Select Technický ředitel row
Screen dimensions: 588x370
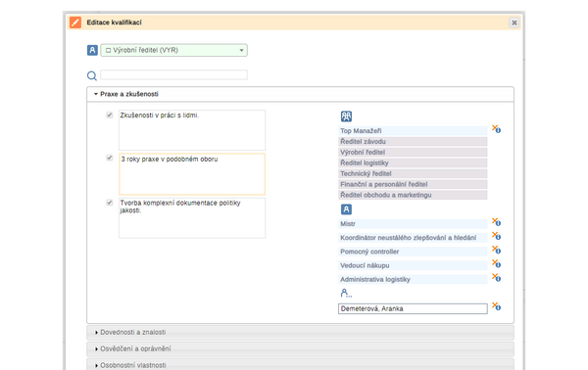(x=413, y=173)
